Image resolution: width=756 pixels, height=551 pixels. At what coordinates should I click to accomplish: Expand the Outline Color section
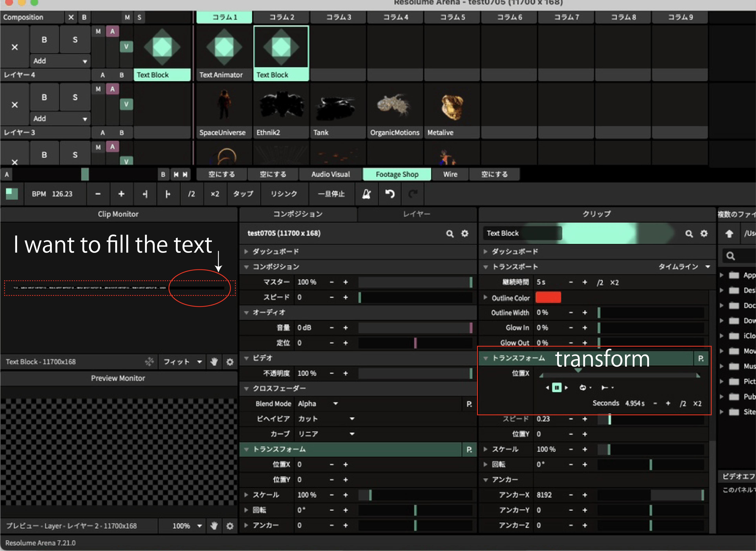tap(485, 298)
